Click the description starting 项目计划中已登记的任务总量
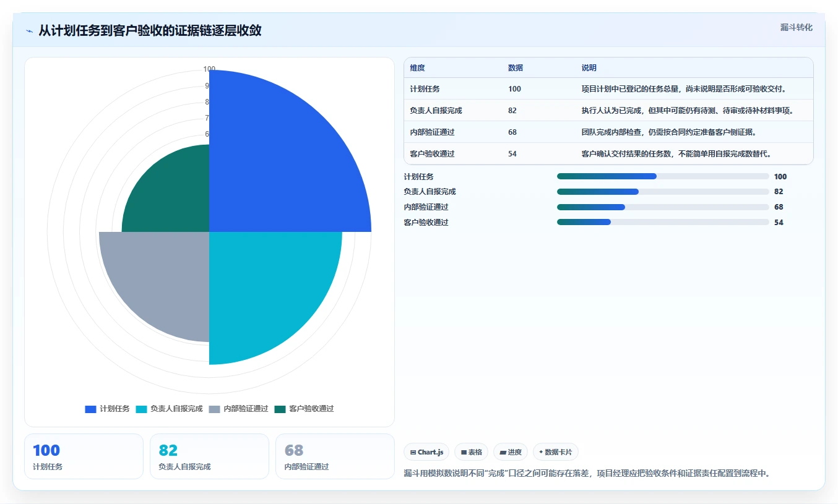Image resolution: width=838 pixels, height=504 pixels. (x=684, y=89)
